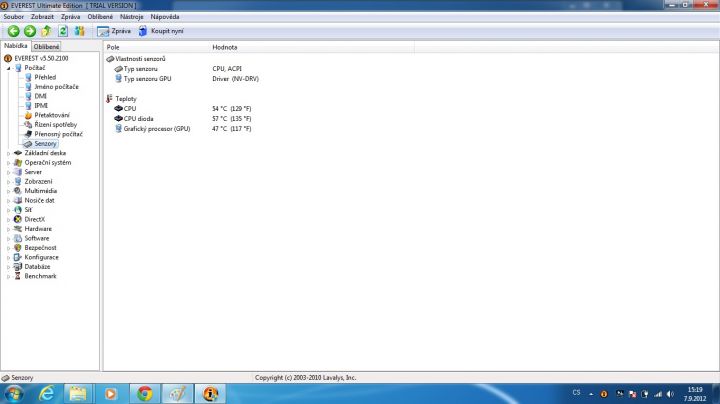This screenshot has width=720, height=404.
Task: Select Přenosný počítač tree item
Action: [x=58, y=134]
